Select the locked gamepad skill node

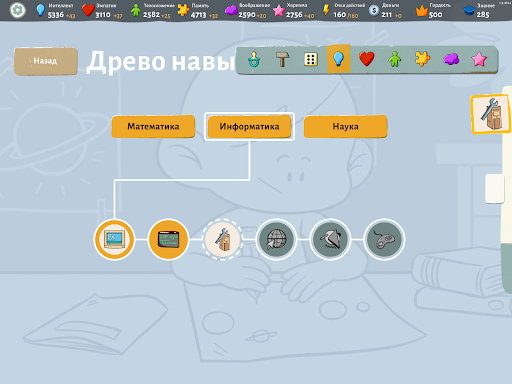384,239
